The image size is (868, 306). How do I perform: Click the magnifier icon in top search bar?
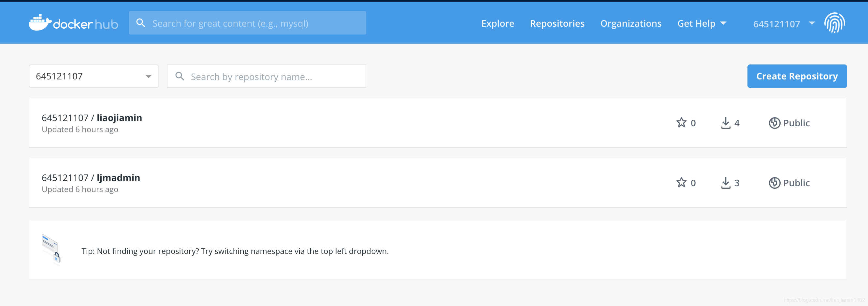[141, 23]
